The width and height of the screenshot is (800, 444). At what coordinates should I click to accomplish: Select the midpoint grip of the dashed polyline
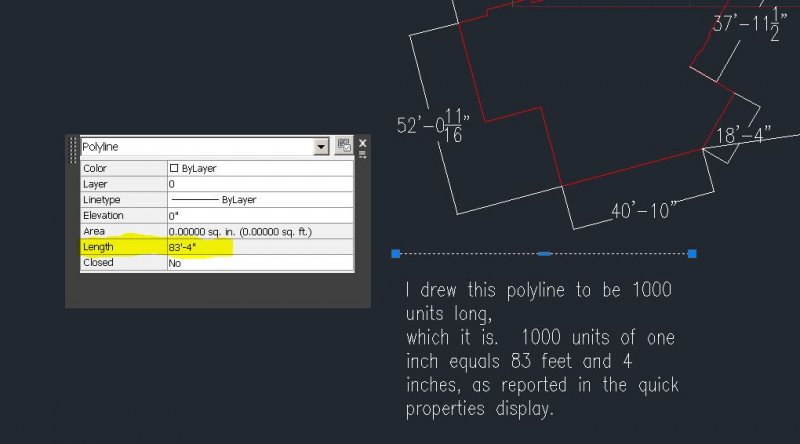544,254
